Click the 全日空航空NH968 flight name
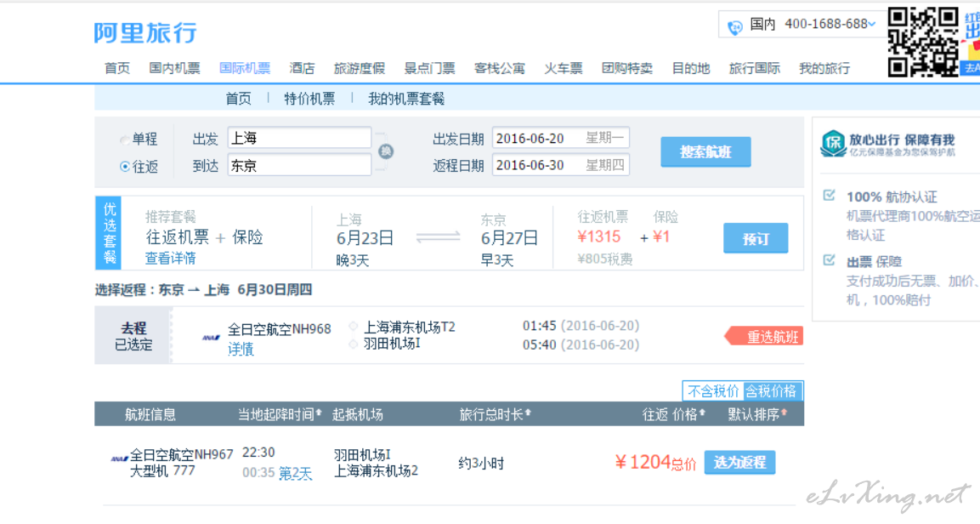 (280, 329)
